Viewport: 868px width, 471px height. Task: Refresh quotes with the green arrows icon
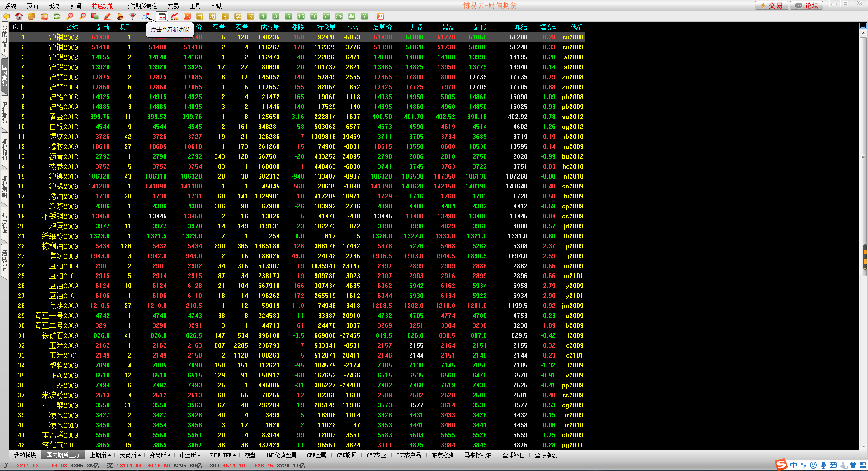coord(57,16)
